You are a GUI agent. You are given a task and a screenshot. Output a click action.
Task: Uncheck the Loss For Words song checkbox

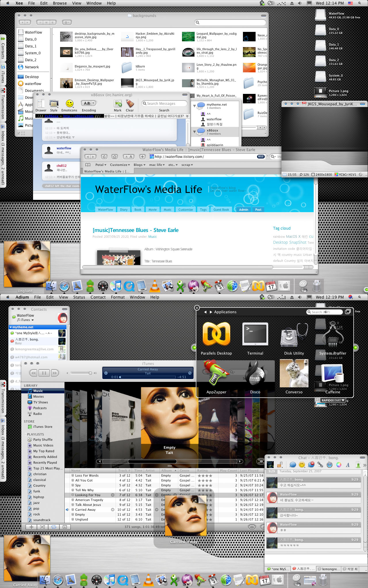pyautogui.click(x=73, y=475)
